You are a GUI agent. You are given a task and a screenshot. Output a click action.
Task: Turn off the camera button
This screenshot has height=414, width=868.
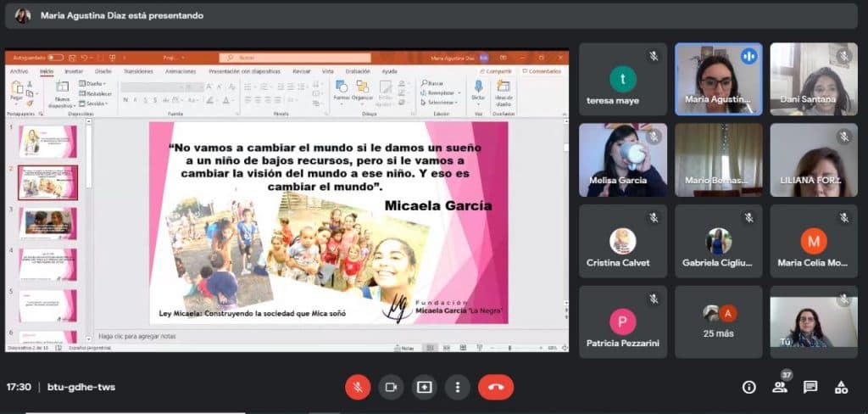pos(391,387)
